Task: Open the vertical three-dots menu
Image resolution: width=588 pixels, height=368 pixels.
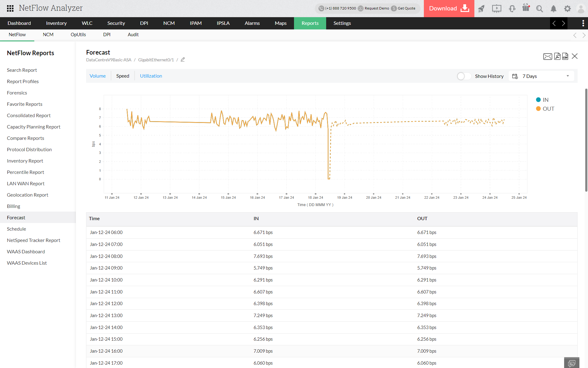Action: (583, 23)
